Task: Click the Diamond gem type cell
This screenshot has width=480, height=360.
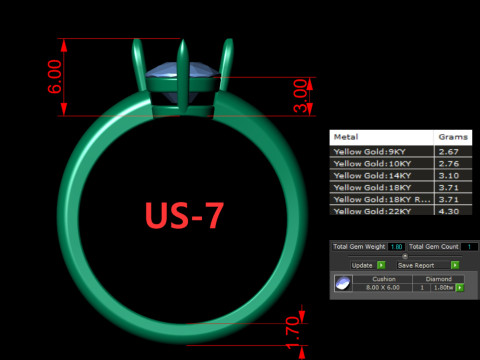Action: (x=438, y=279)
